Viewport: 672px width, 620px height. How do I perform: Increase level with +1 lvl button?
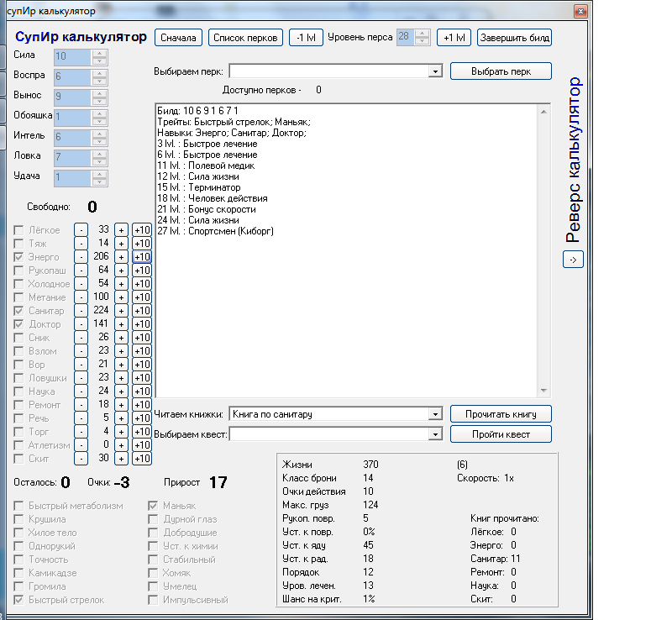click(x=454, y=38)
